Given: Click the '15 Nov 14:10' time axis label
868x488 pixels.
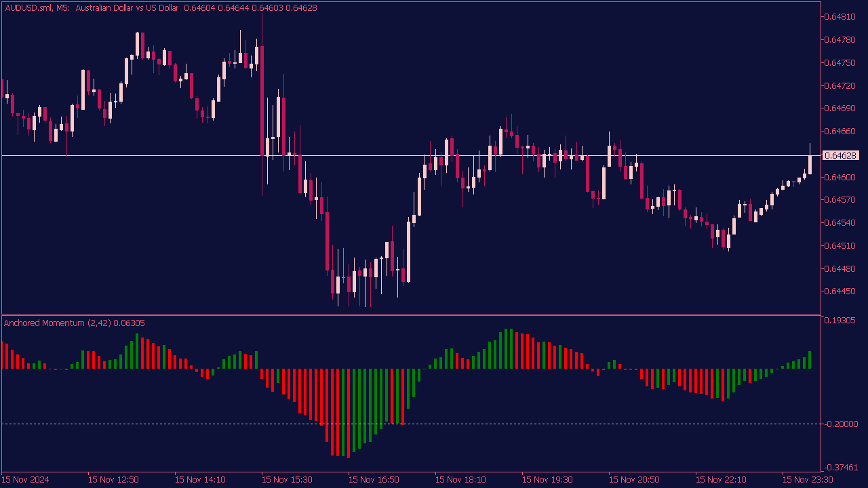Looking at the screenshot, I should click(x=200, y=479).
